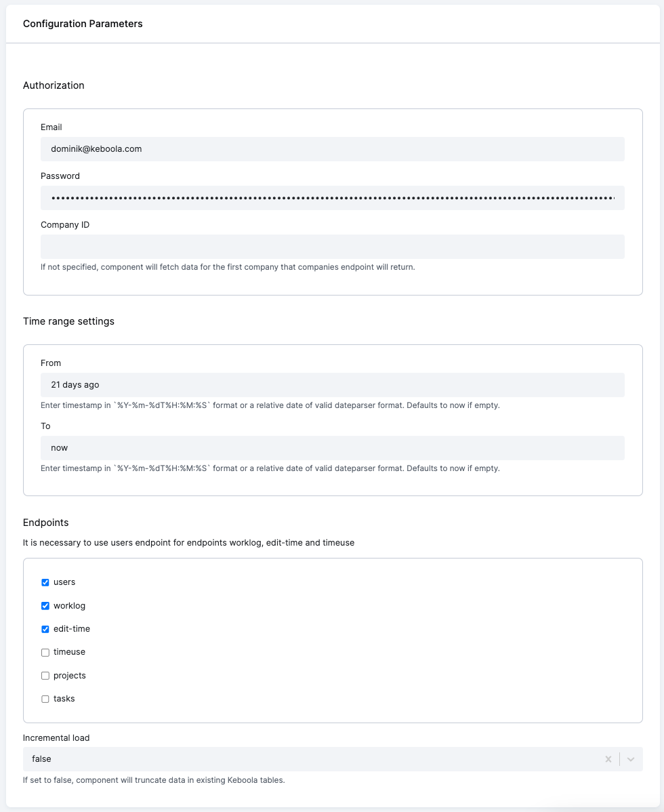Click the 'Endpoints' section title
The height and width of the screenshot is (812, 664).
pyautogui.click(x=45, y=523)
